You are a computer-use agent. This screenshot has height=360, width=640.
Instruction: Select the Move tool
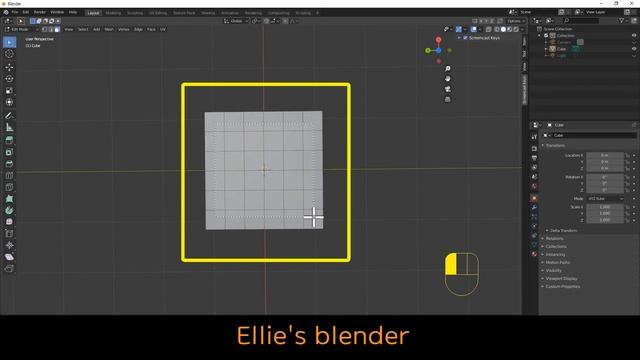[9, 67]
